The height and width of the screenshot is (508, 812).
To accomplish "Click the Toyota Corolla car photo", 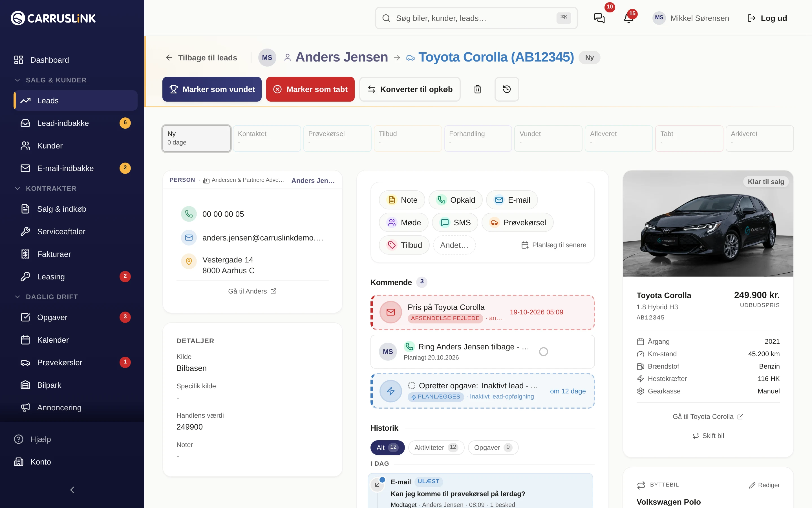I will tap(708, 224).
